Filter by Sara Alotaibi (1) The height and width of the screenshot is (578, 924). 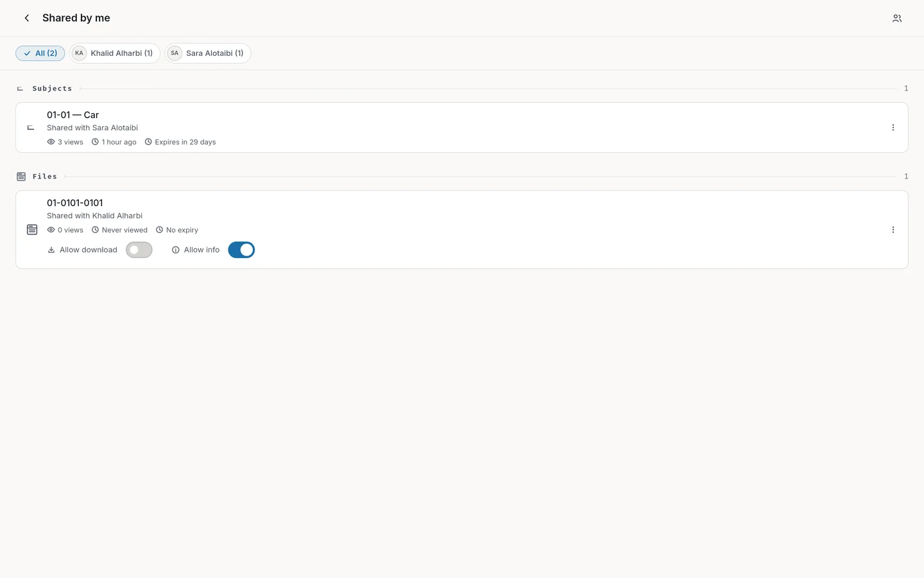tap(208, 53)
